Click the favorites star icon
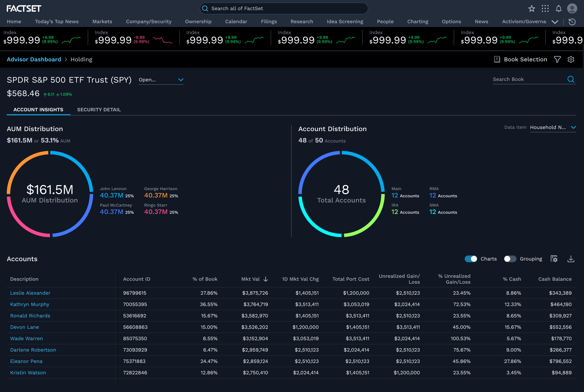 coord(532,8)
